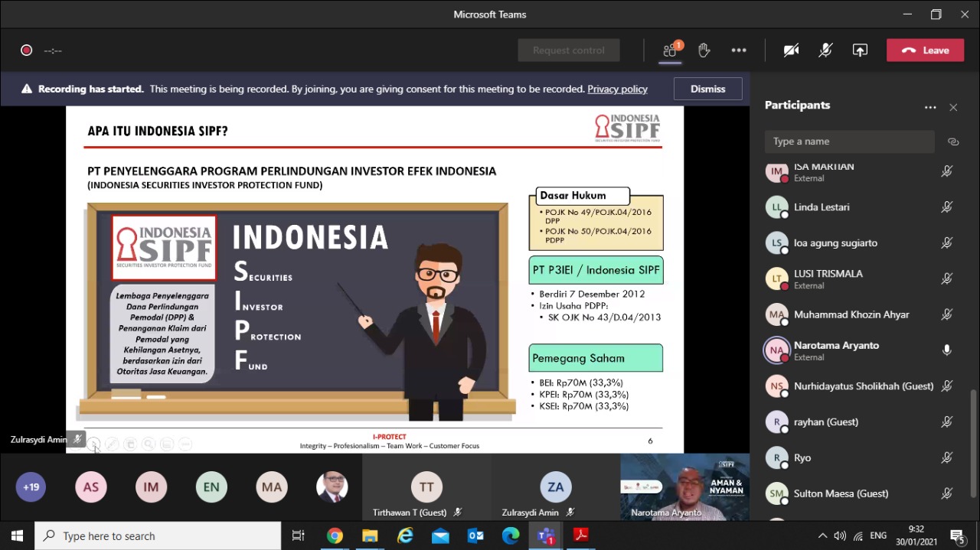Screen dimensions: 980x550
Task: Show participants panel icon in toolbar
Action: (x=670, y=50)
